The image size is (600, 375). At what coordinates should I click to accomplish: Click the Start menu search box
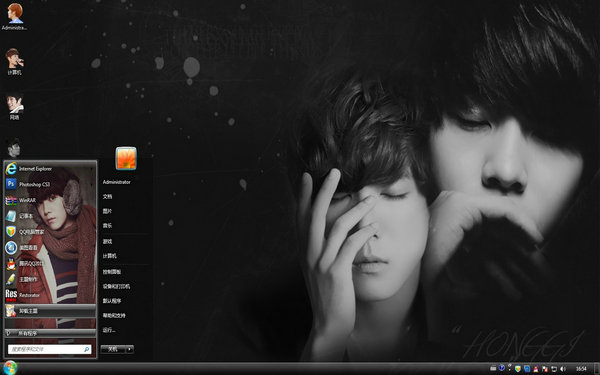tap(49, 349)
